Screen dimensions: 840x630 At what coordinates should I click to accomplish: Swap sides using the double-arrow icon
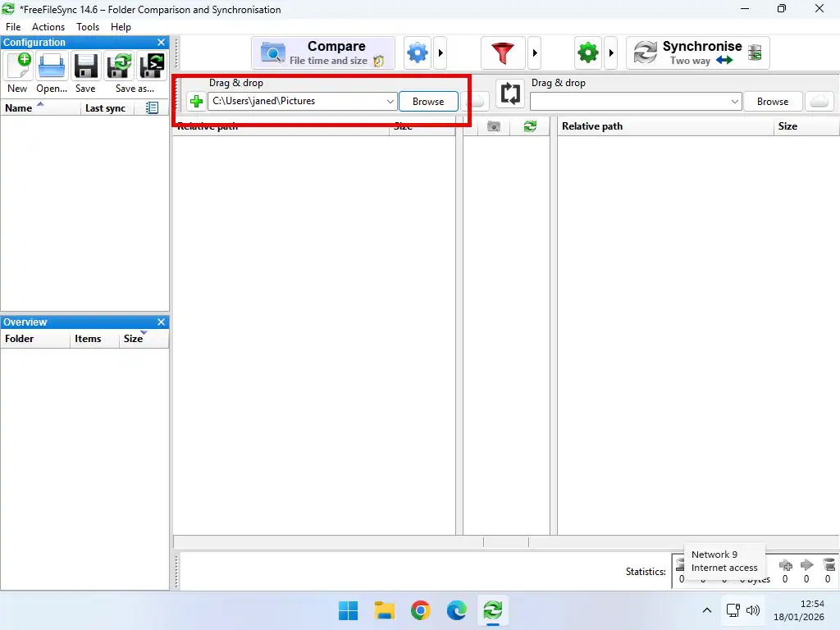[x=510, y=94]
